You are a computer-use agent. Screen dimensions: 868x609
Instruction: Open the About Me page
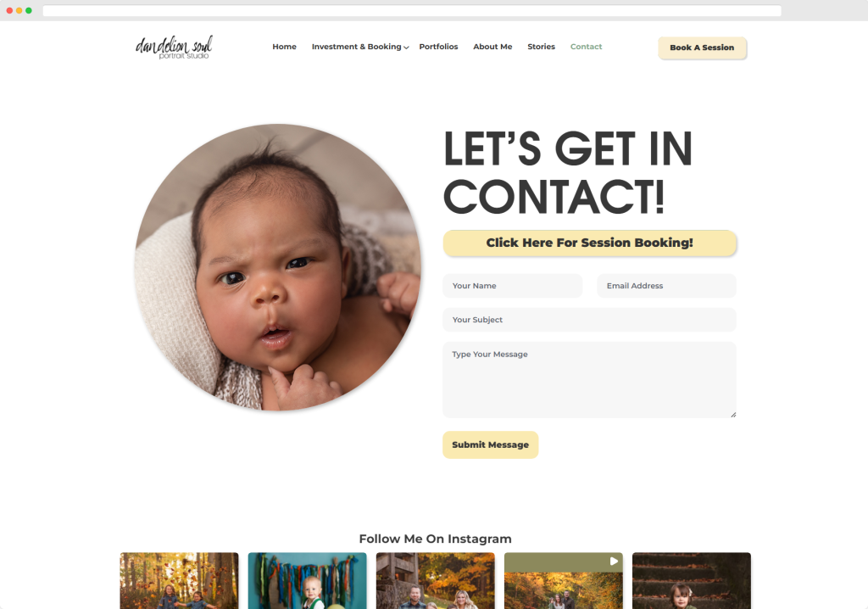tap(492, 47)
